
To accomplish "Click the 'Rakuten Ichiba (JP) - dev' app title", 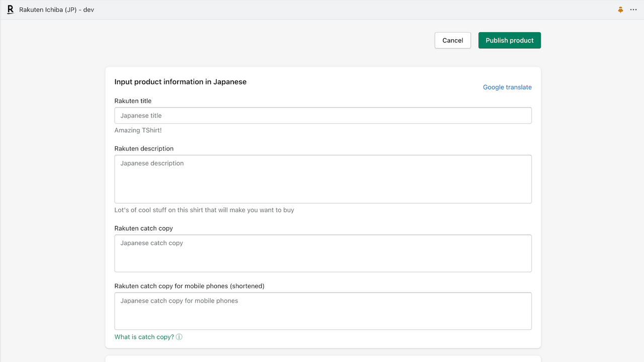I will pos(56,10).
